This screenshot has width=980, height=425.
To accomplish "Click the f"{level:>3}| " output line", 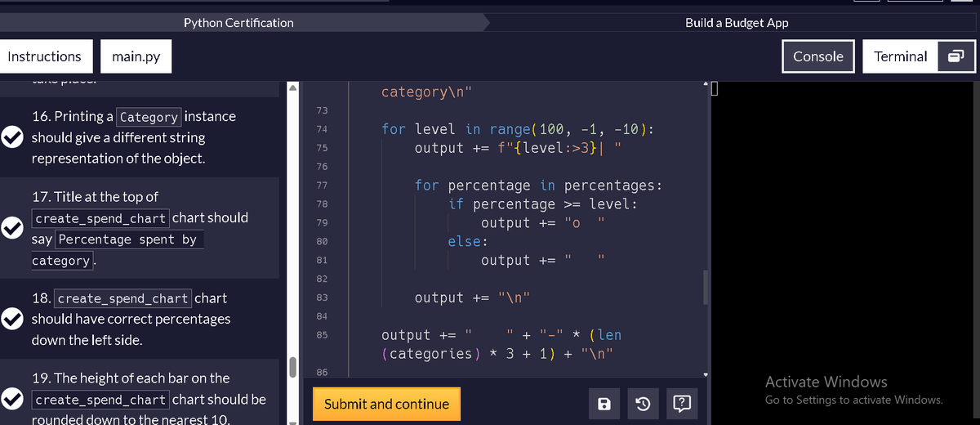I will pyautogui.click(x=519, y=148).
